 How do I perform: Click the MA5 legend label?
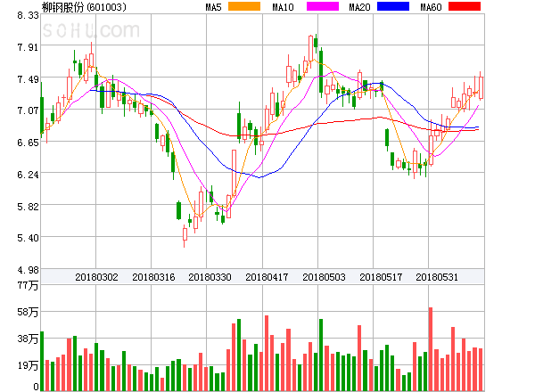coord(213,7)
